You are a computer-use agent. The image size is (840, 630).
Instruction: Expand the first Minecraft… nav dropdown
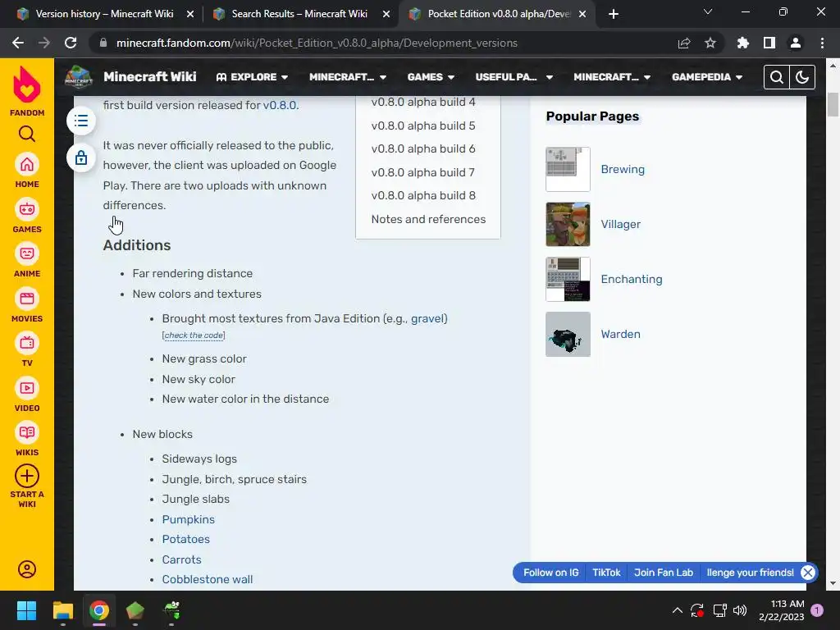coord(348,77)
